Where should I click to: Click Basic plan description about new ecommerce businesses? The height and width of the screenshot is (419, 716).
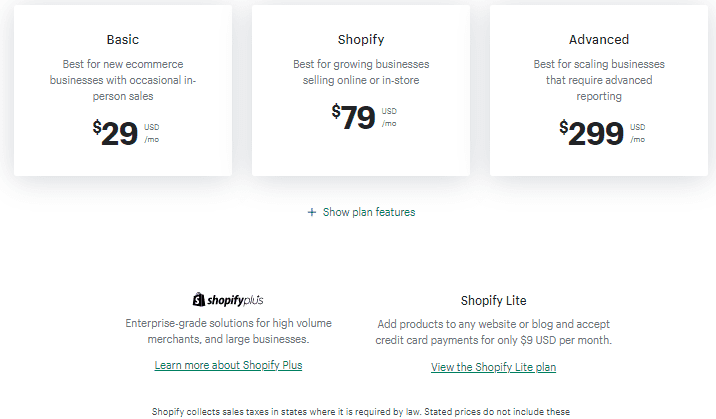(x=123, y=80)
